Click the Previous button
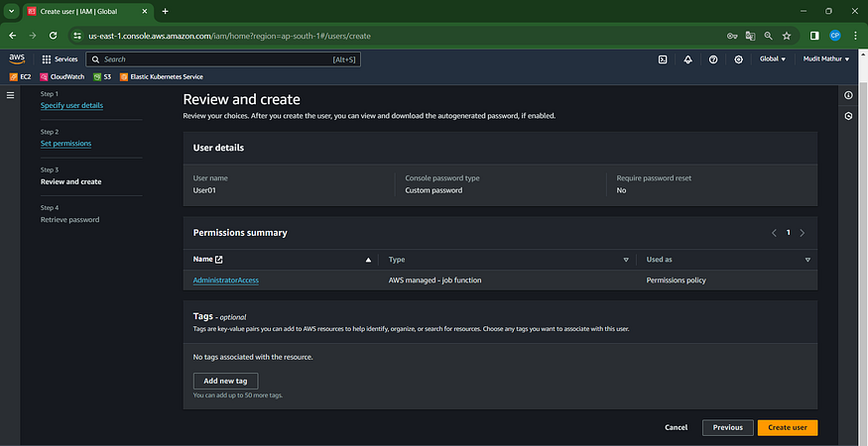This screenshot has width=868, height=446. pos(727,427)
